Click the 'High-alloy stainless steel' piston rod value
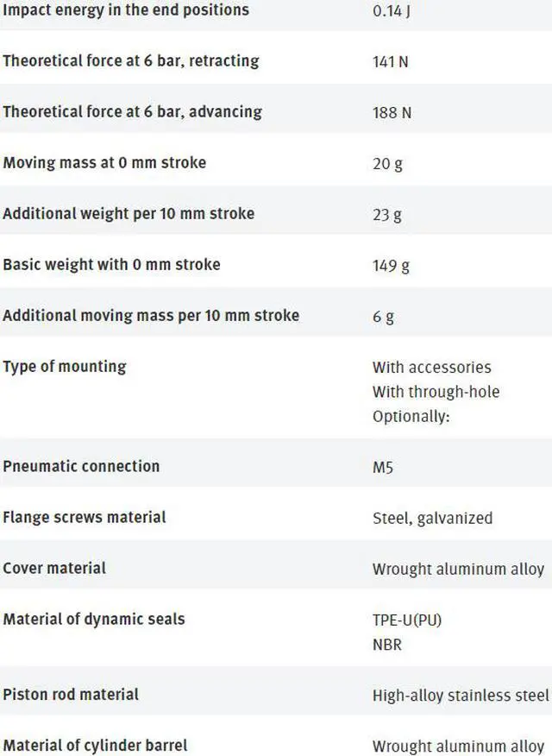This screenshot has height=756, width=552. (x=461, y=695)
